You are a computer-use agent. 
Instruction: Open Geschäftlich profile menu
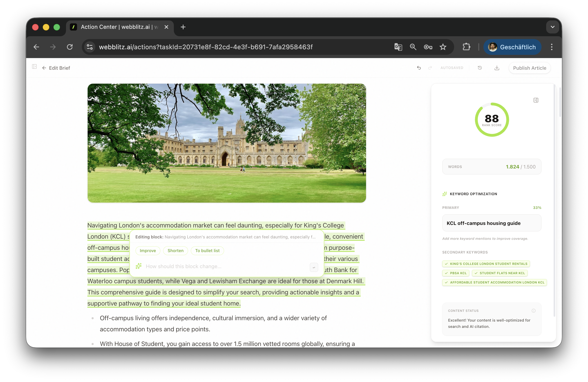(512, 47)
